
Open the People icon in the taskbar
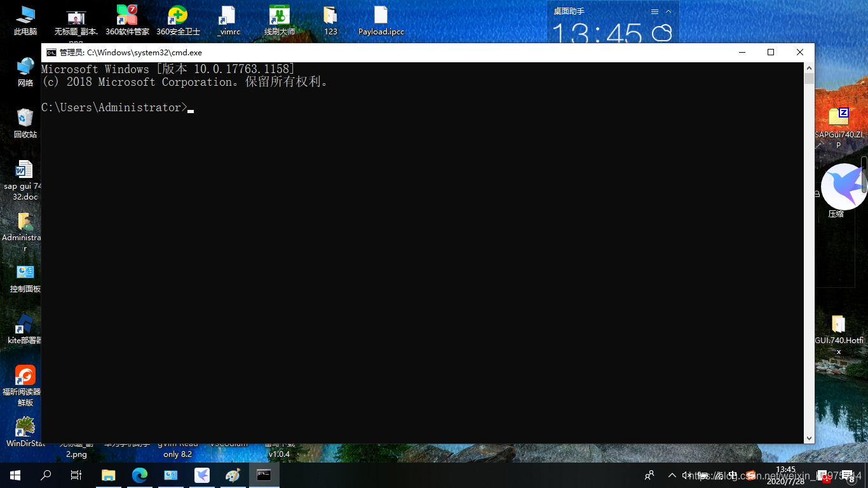649,475
